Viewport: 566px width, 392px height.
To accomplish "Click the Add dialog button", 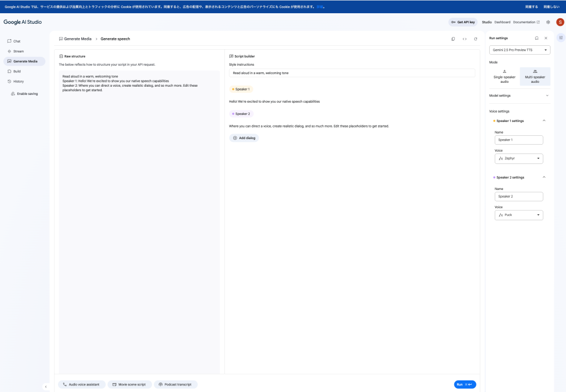I will (244, 138).
